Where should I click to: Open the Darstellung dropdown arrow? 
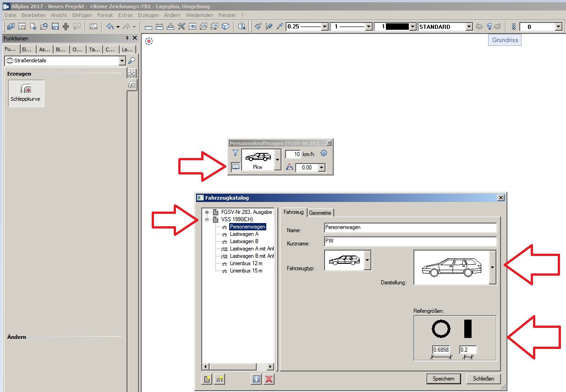(x=492, y=267)
